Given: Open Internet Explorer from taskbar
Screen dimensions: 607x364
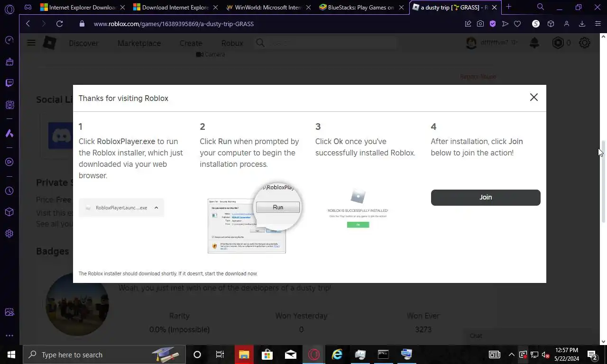Looking at the screenshot, I should (x=337, y=355).
